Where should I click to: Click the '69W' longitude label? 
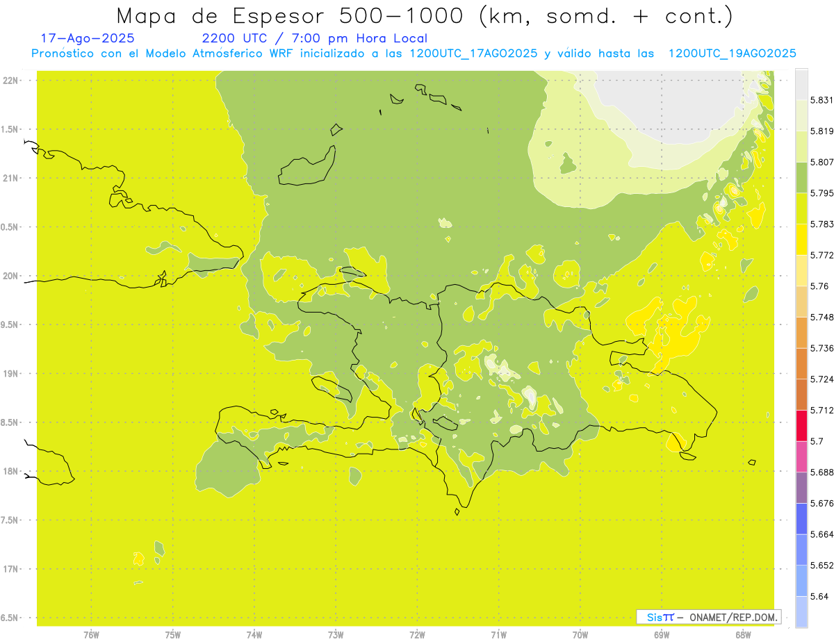click(x=662, y=635)
